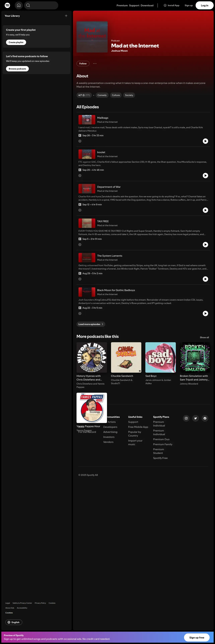Open the Premium menu item
215x644 pixels.
click(x=122, y=6)
